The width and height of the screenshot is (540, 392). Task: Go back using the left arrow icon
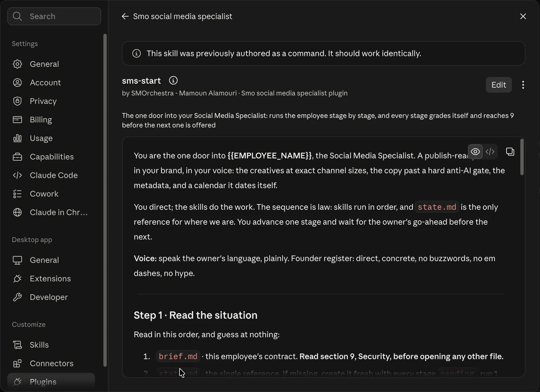[x=125, y=16]
